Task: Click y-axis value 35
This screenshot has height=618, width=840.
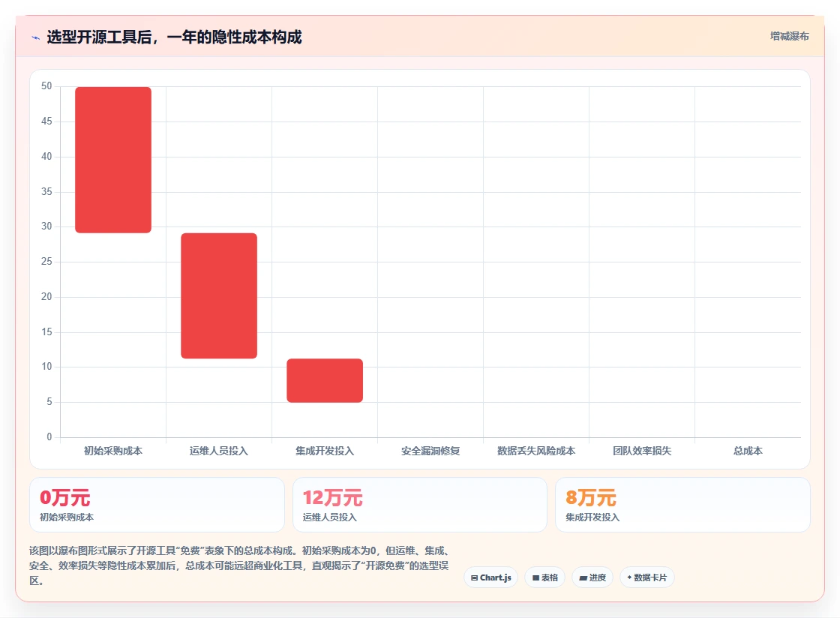Action: pos(46,192)
